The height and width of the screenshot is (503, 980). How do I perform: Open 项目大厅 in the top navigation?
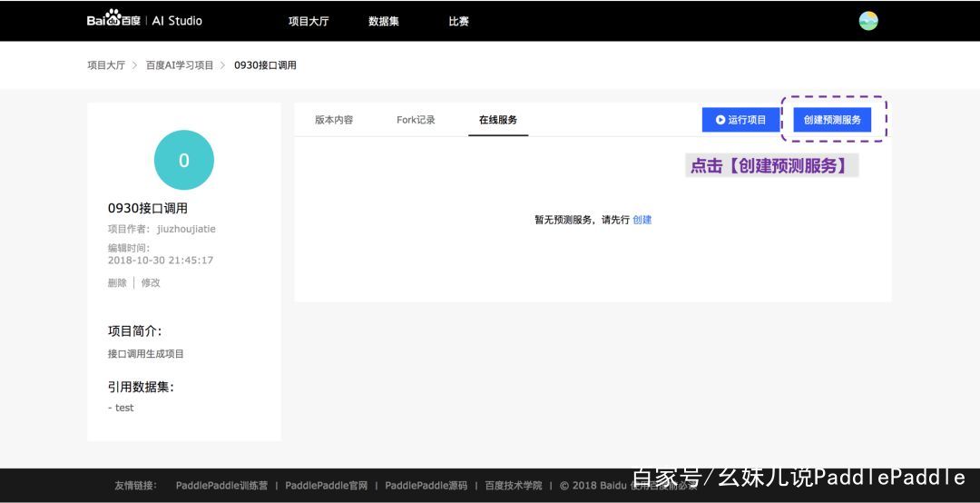(309, 21)
